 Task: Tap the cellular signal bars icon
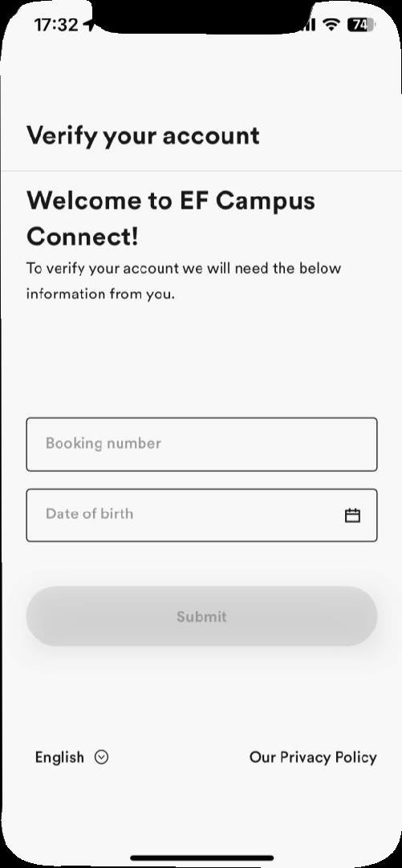[x=309, y=24]
